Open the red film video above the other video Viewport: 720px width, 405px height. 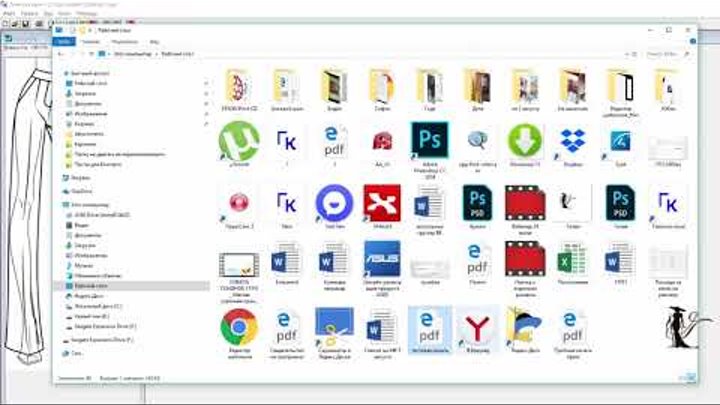525,203
